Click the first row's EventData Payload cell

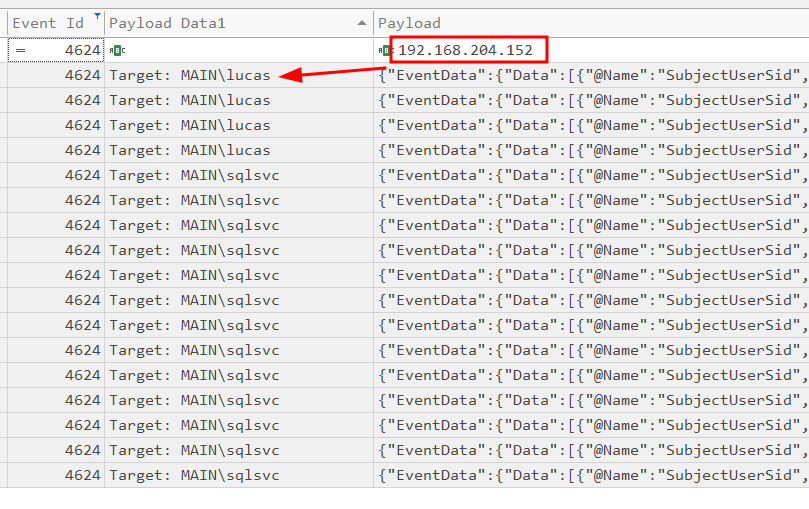[590, 75]
